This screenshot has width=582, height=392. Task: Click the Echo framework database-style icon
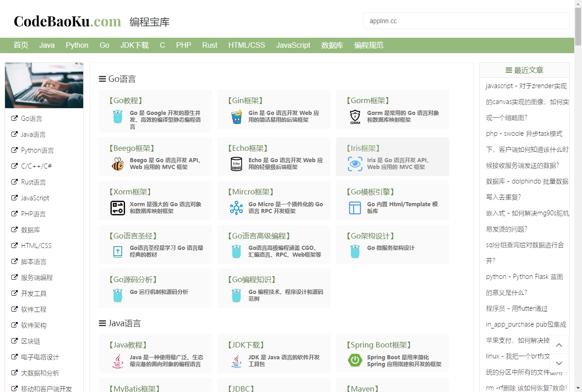tap(236, 164)
